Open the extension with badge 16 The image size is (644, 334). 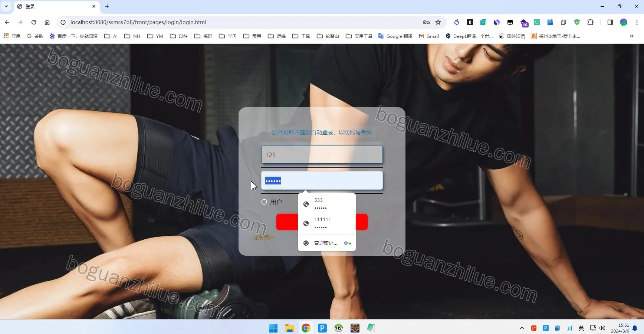click(524, 23)
